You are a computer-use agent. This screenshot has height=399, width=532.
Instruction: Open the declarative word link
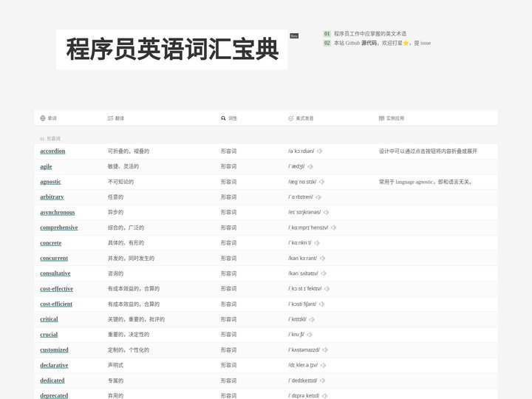coord(54,366)
